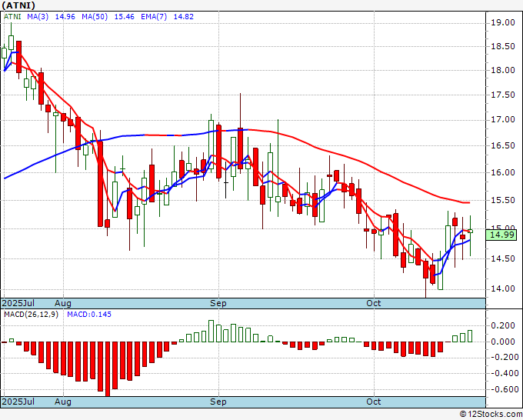
Task: Click the MA(3) value 14.96
Action: pos(65,17)
